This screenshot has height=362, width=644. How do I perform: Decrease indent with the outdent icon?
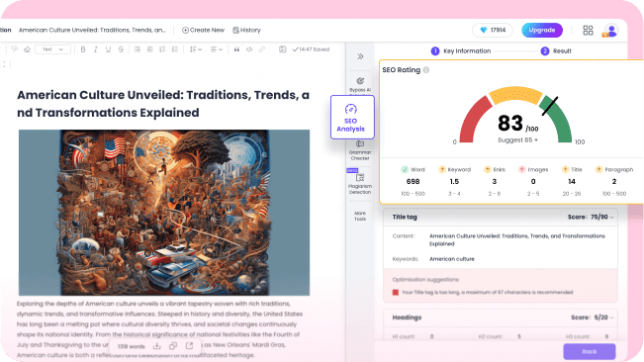point(138,49)
